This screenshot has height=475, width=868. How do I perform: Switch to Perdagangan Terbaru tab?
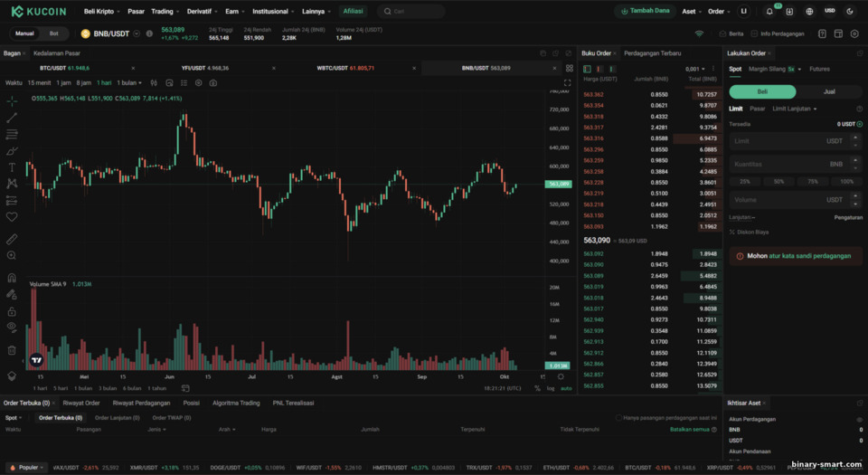[652, 53]
